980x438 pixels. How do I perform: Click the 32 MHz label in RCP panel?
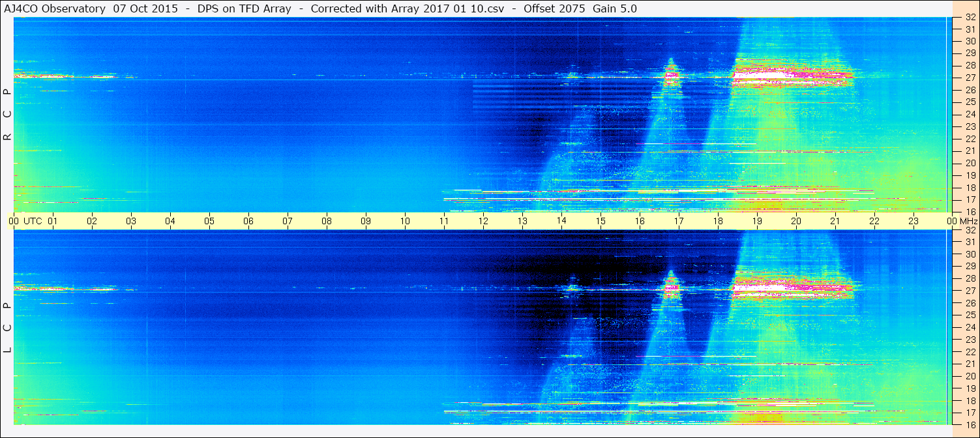tap(970, 18)
